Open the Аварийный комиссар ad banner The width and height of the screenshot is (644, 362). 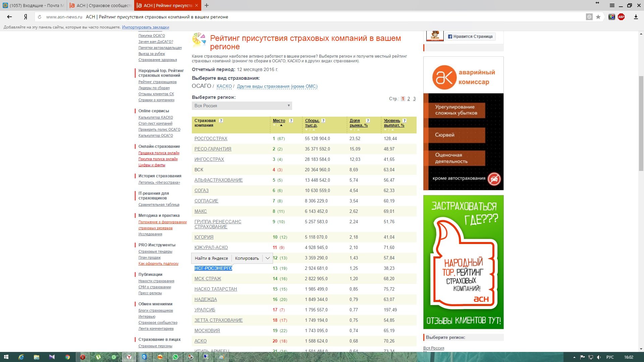coord(463,123)
